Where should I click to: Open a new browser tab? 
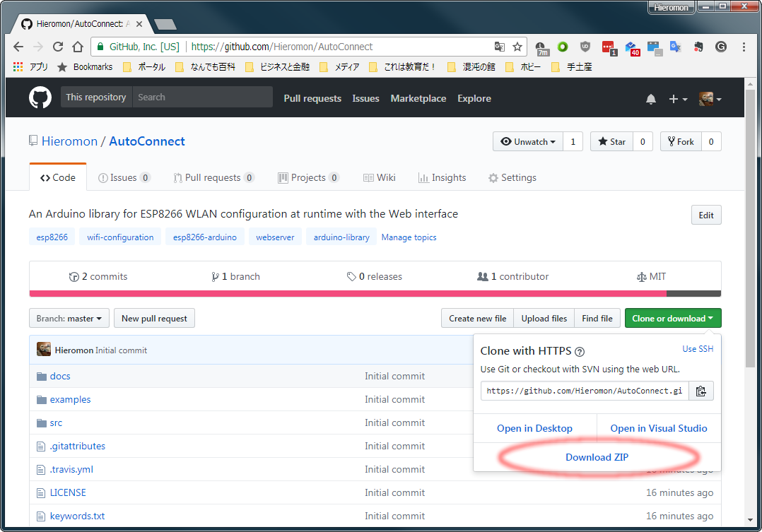point(165,24)
